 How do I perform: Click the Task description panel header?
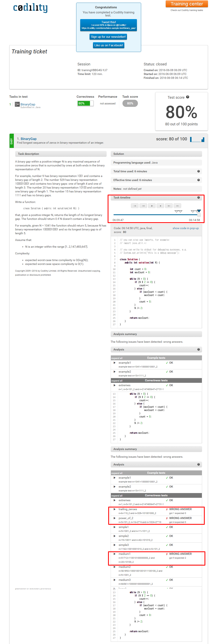61,154
